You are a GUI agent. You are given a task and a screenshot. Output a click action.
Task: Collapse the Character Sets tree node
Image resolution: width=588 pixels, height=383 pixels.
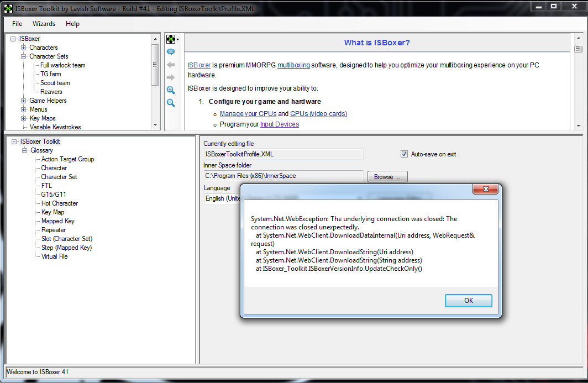click(x=23, y=56)
